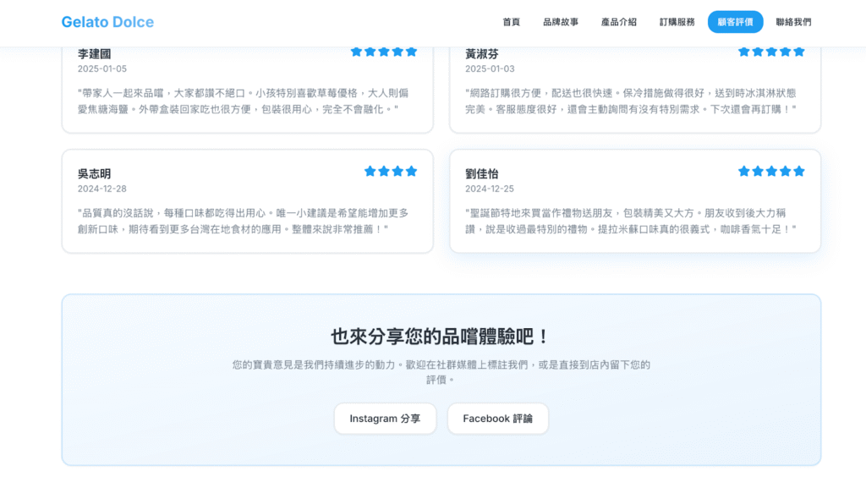Click the fourth star in 吳志明's rating
Screen dimensions: 866x504
tap(412, 171)
